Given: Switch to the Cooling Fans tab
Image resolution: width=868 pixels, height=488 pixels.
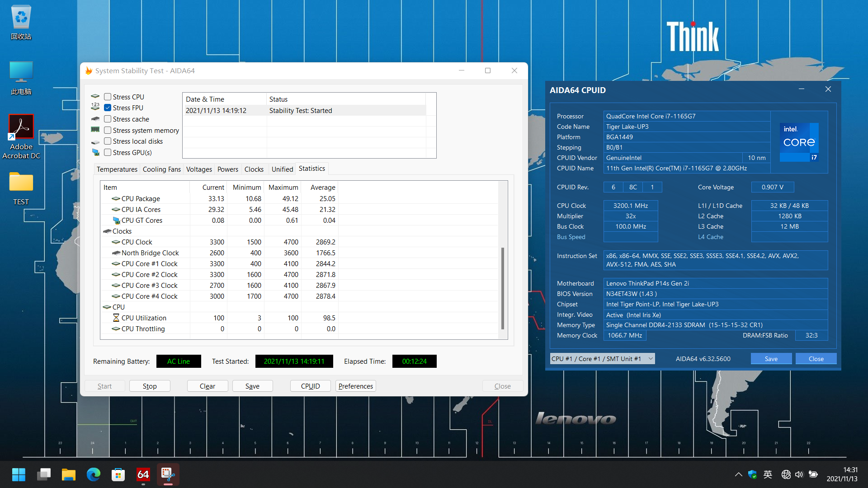Looking at the screenshot, I should pos(161,169).
